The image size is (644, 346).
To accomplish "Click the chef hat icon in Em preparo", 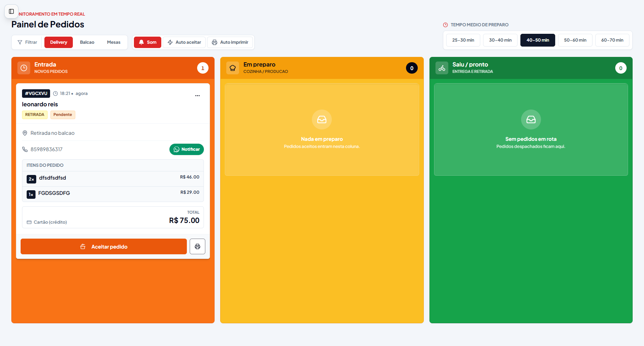I will 233,68.
